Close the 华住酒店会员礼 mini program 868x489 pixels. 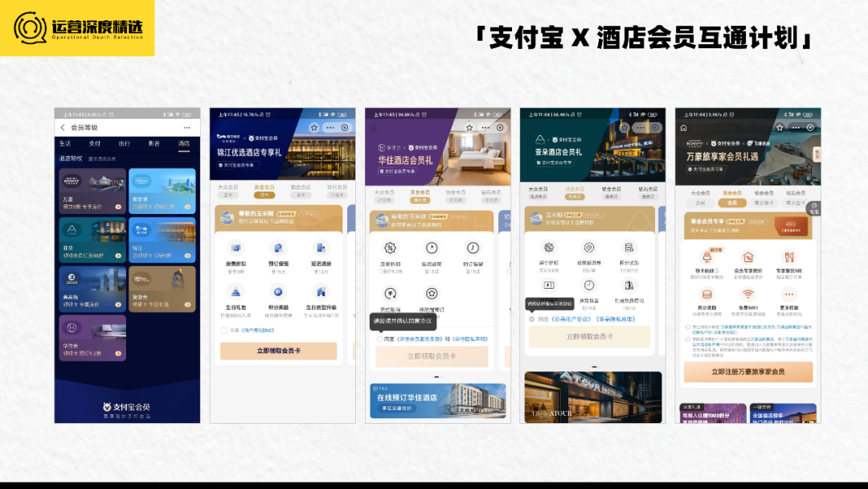[500, 127]
